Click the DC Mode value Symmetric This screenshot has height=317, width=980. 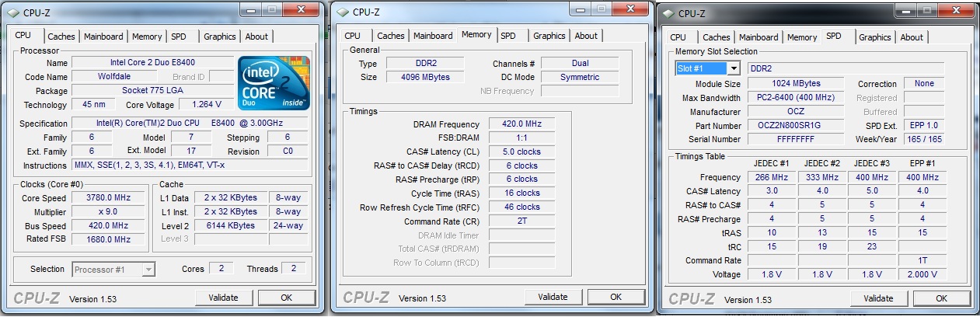tap(580, 78)
